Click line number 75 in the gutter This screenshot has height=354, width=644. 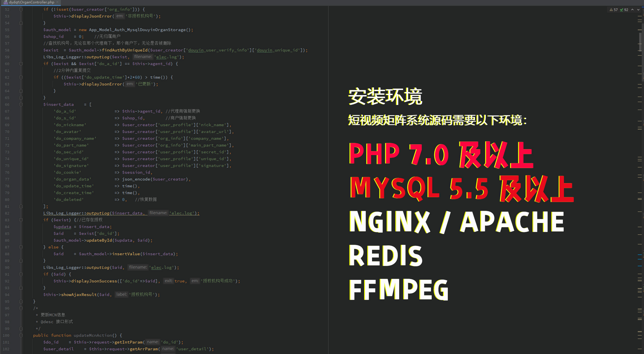pos(7,166)
